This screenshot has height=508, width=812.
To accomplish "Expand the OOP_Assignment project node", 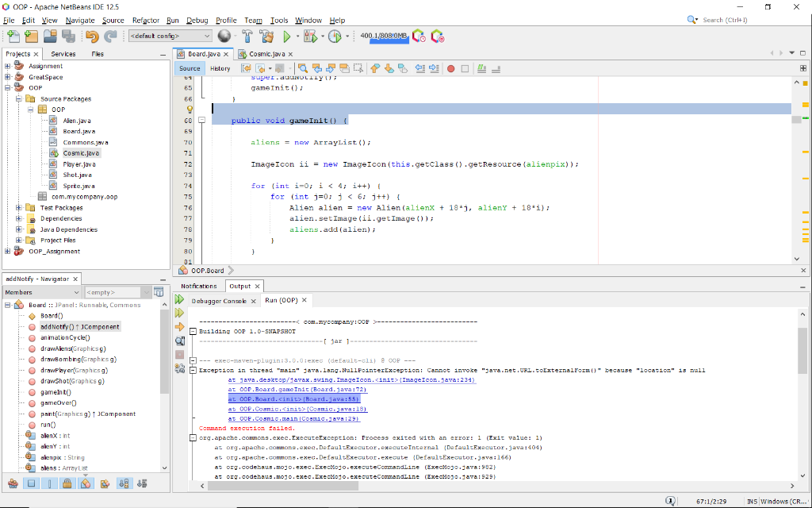I will click(x=8, y=252).
